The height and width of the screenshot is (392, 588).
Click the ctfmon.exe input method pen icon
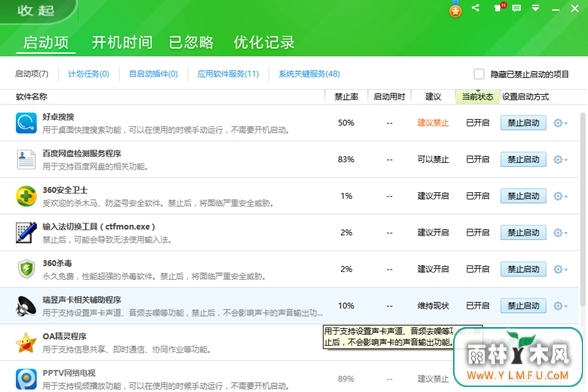(26, 233)
